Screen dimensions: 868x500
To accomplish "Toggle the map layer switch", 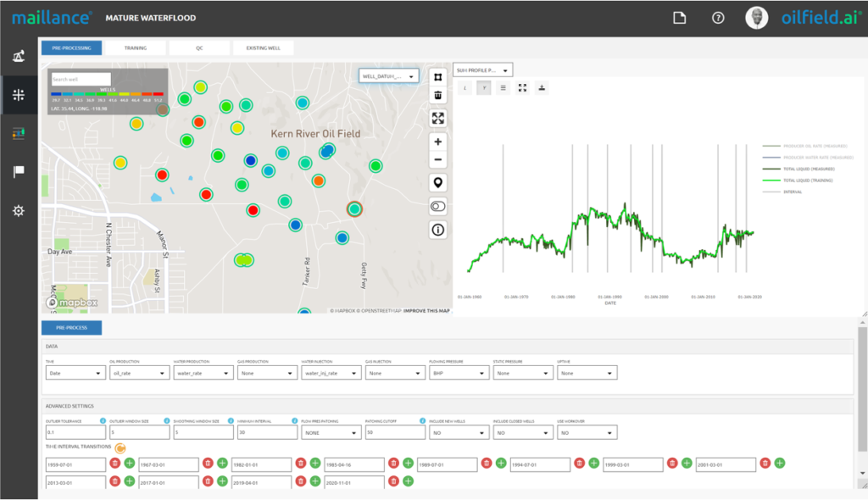I will (438, 207).
